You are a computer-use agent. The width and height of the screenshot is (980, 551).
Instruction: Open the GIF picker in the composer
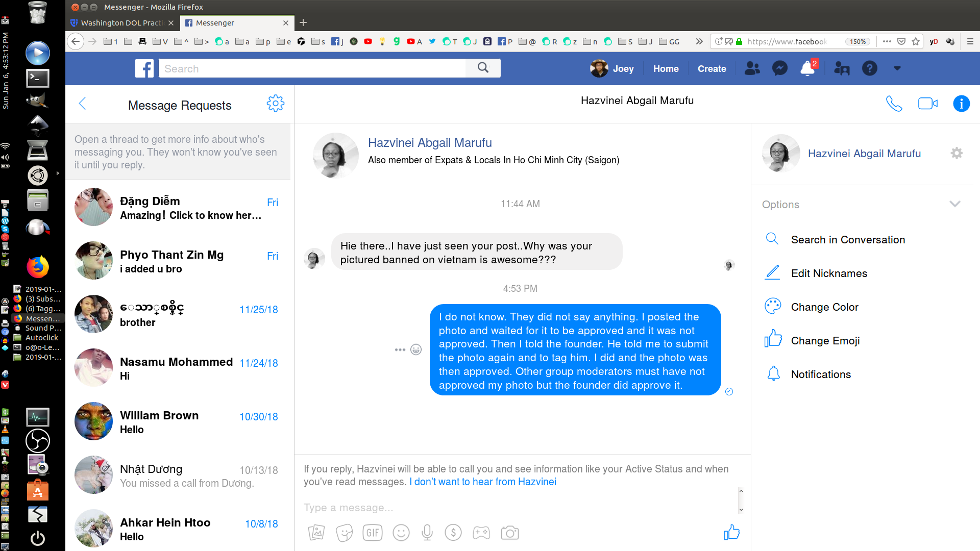373,532
